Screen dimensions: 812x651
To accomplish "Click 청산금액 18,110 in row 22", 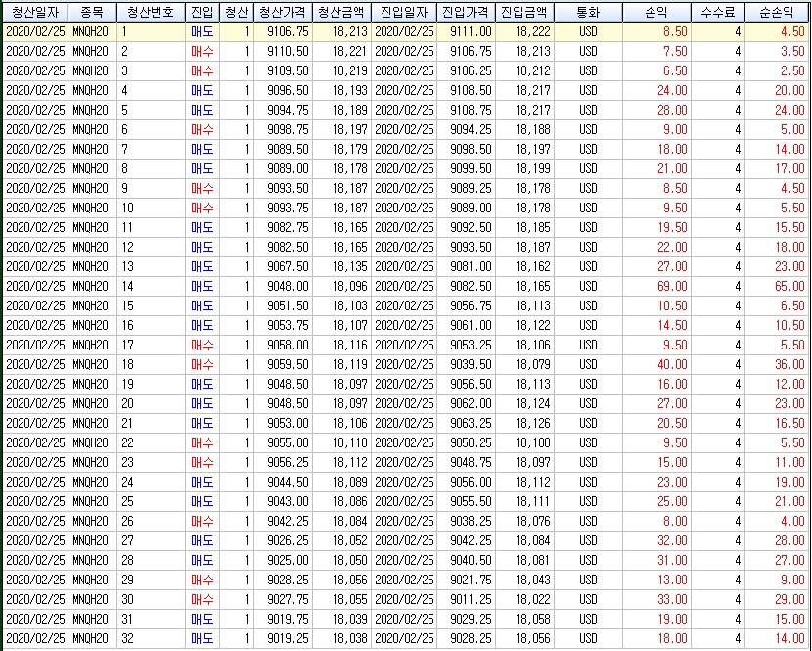I will 349,443.
